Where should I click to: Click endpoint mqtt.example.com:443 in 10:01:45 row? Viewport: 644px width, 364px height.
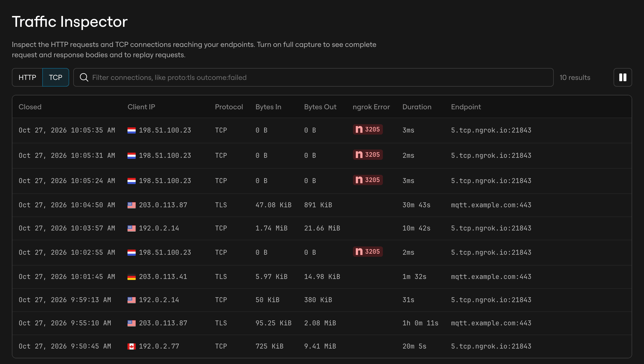(491, 277)
